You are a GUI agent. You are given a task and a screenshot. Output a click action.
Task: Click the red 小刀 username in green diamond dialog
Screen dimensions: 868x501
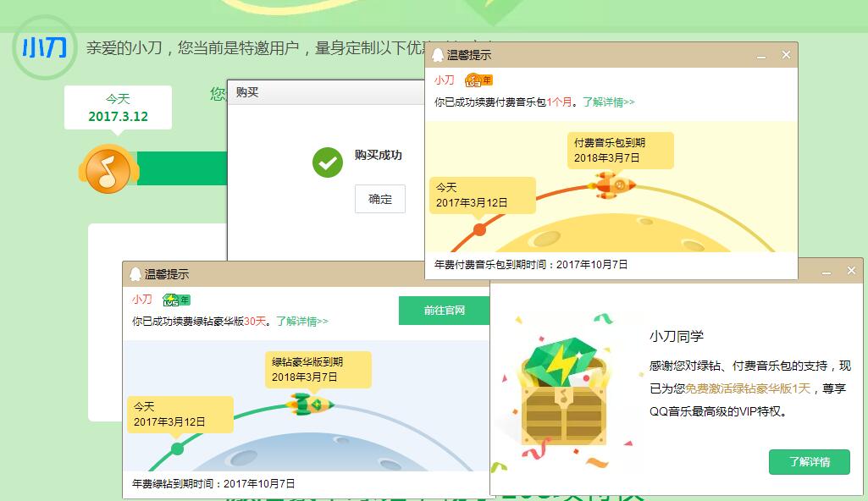[141, 300]
